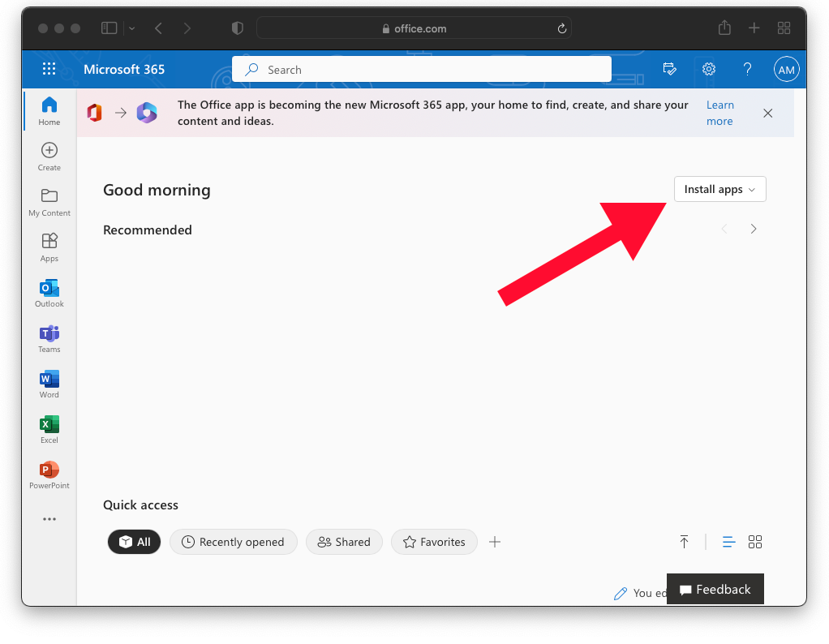Screen dimensions: 829x644
Task: Launch Excel from the sidebar
Action: [x=49, y=429]
